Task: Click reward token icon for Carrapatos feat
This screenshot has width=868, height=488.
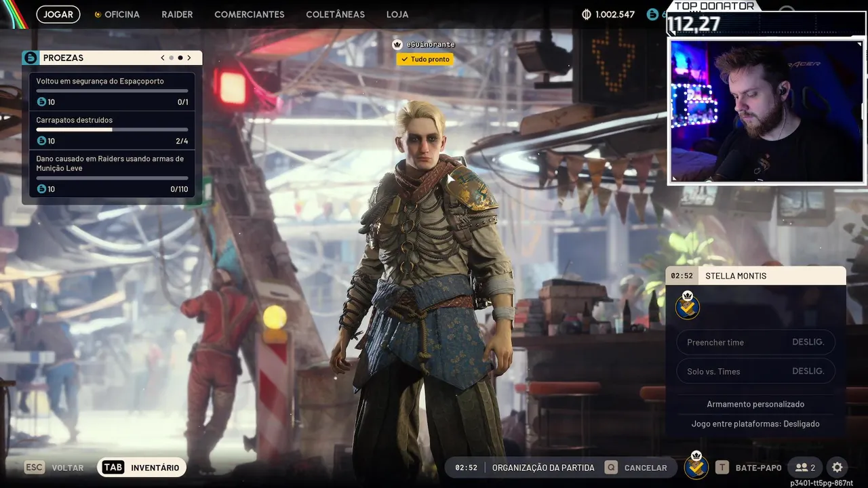Action: coord(41,141)
